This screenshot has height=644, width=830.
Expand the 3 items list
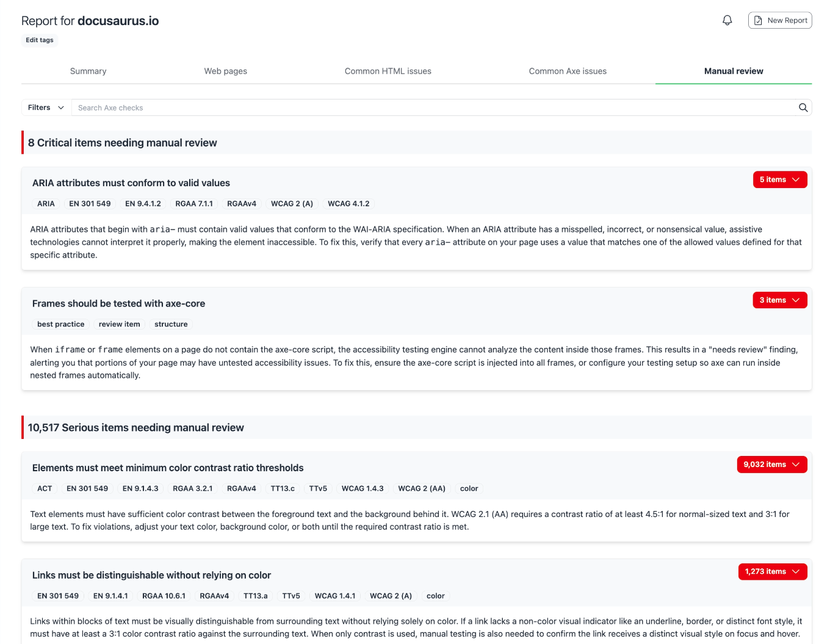click(x=780, y=300)
